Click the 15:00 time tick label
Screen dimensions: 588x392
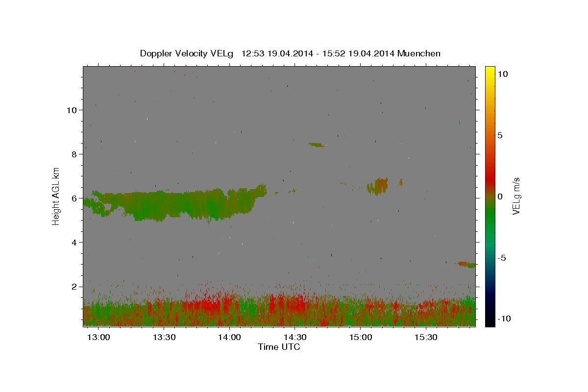[x=360, y=337]
